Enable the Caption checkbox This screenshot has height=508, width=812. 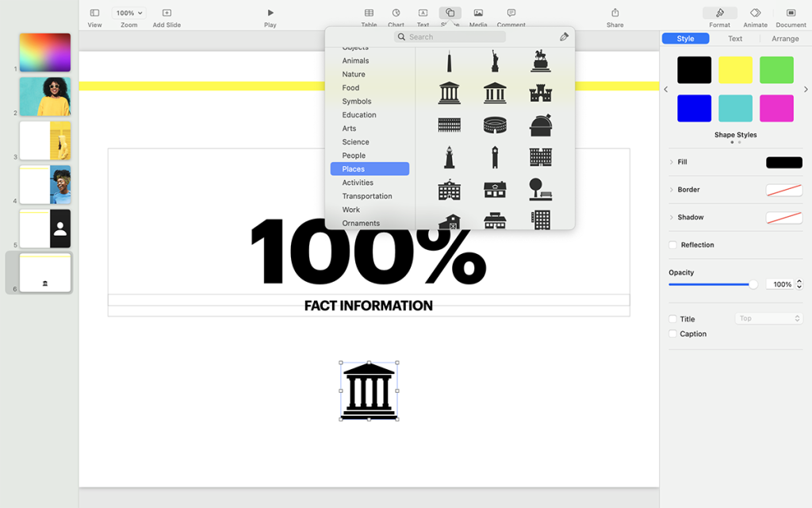pos(672,333)
